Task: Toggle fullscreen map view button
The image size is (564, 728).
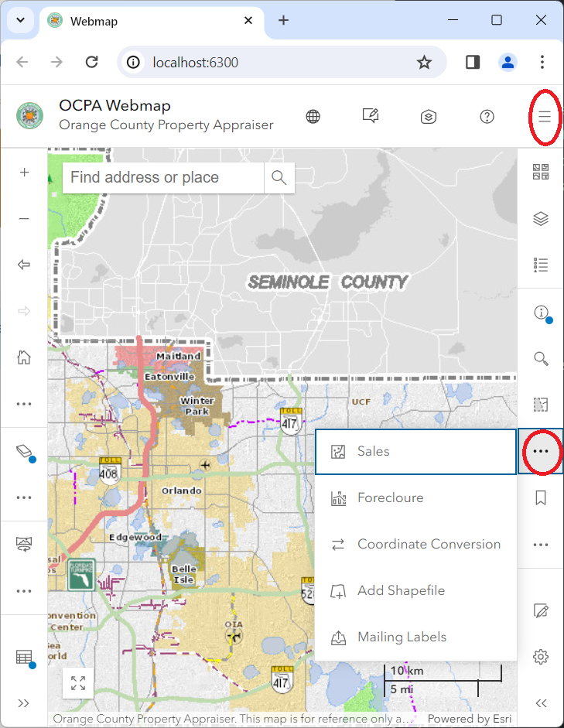Action: pyautogui.click(x=78, y=683)
